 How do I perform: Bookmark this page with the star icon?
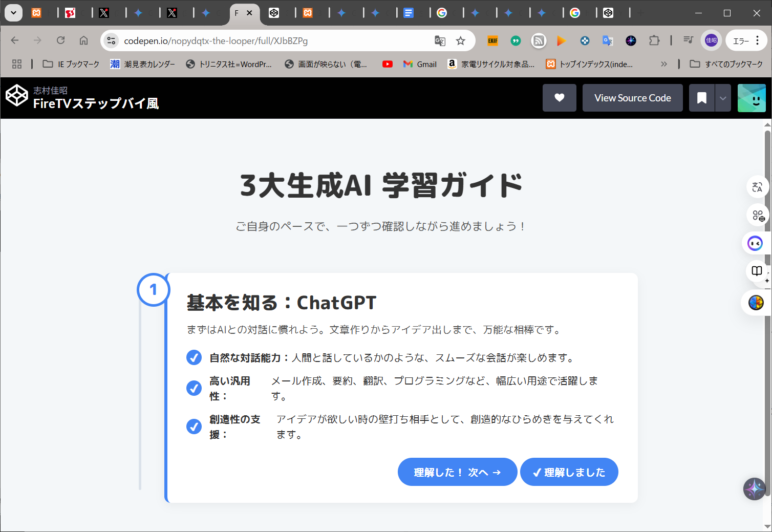pyautogui.click(x=461, y=41)
